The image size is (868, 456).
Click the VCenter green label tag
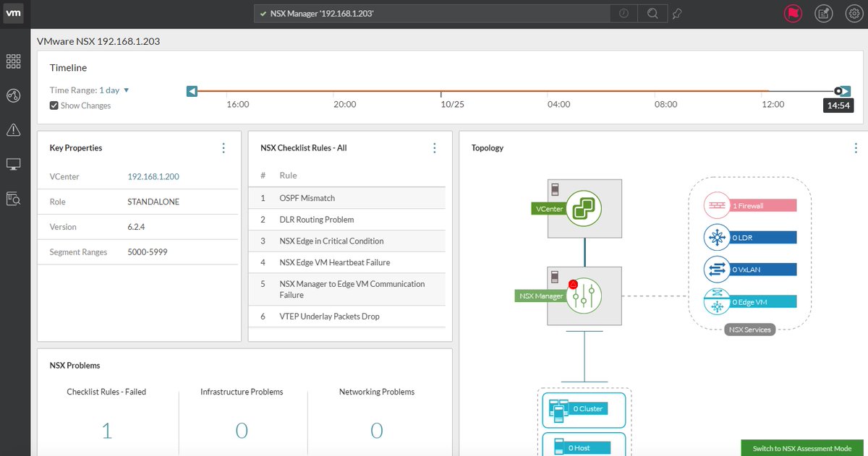(x=549, y=209)
